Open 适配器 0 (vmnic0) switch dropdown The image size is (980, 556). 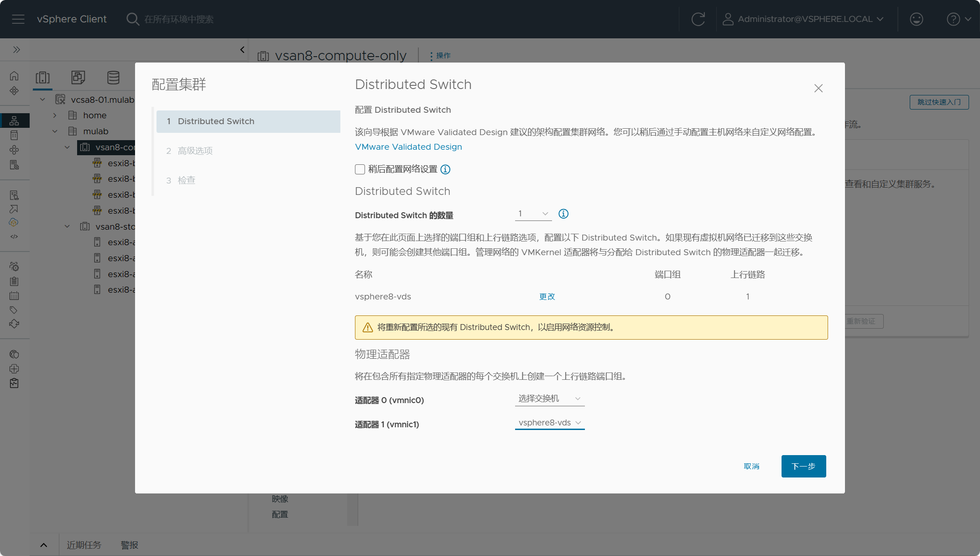[x=550, y=399]
